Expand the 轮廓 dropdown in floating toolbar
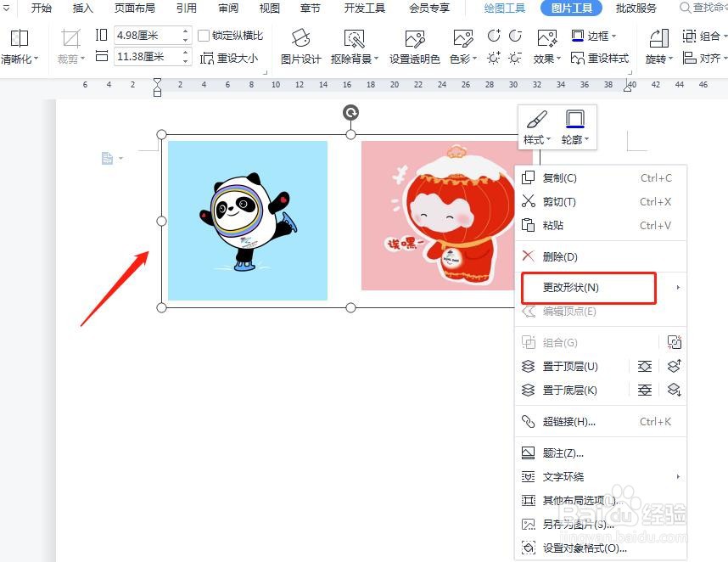The height and width of the screenshot is (562, 728). [586, 139]
